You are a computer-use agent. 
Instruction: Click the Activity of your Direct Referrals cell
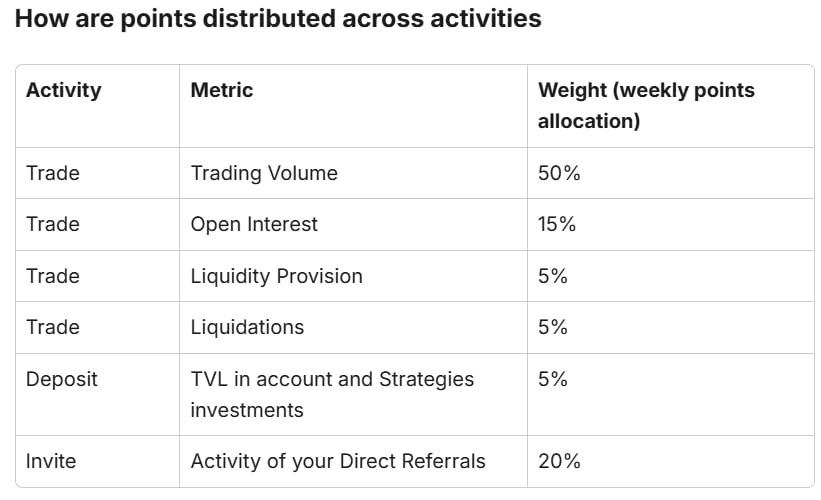(x=338, y=461)
